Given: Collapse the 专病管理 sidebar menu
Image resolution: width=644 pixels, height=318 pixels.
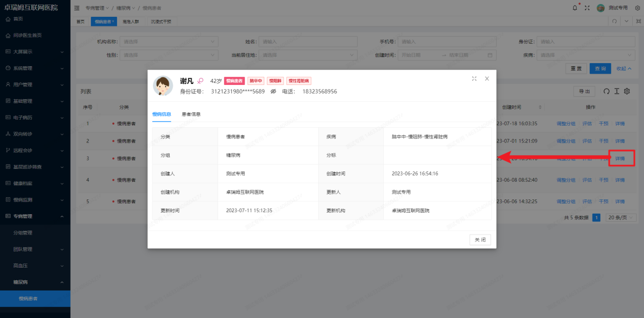Looking at the screenshot, I should (x=35, y=216).
